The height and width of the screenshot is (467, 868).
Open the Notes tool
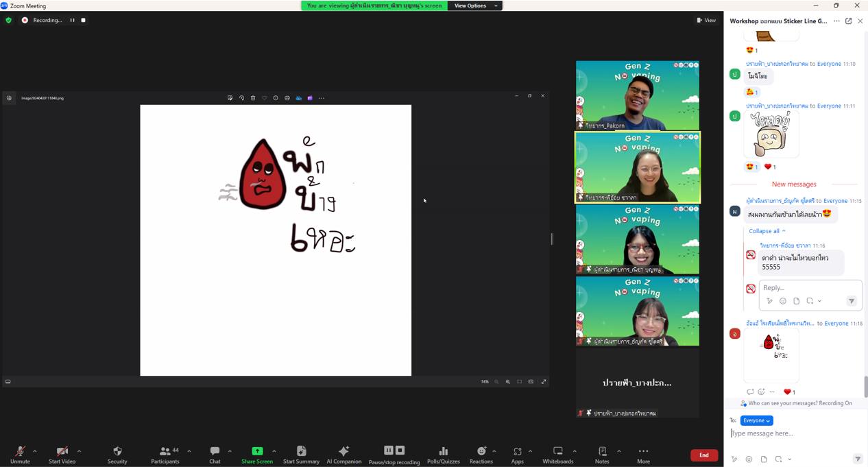coord(602,454)
